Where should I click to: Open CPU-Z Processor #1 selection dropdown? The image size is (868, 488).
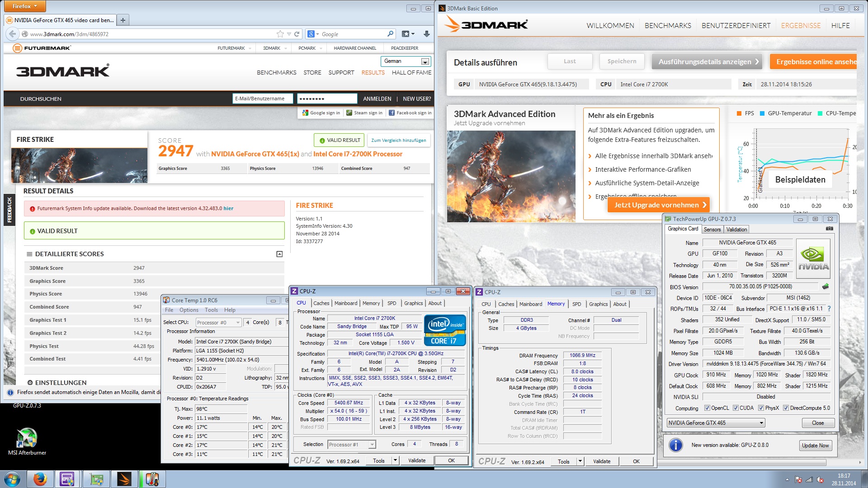(x=351, y=445)
